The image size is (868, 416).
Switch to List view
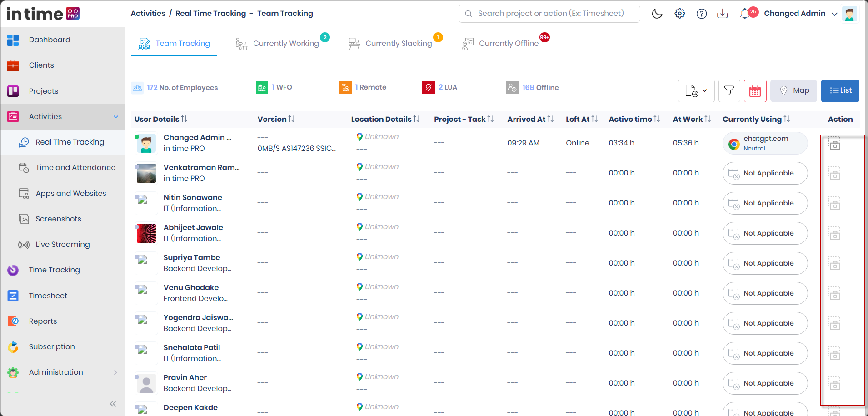tap(840, 91)
